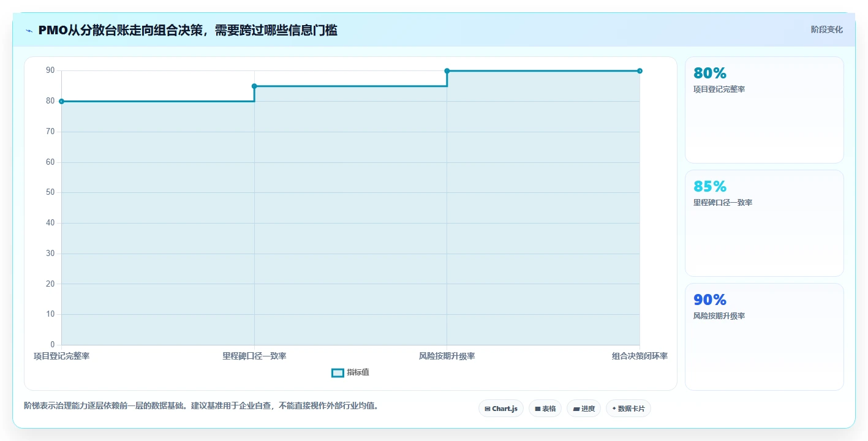The width and height of the screenshot is (868, 441).
Task: Select the 表格 chip
Action: pos(545,409)
